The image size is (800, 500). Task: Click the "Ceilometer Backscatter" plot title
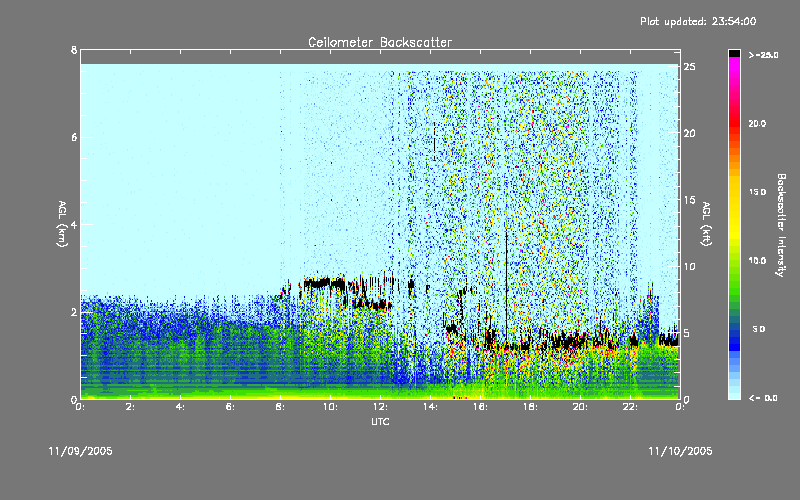[380, 42]
